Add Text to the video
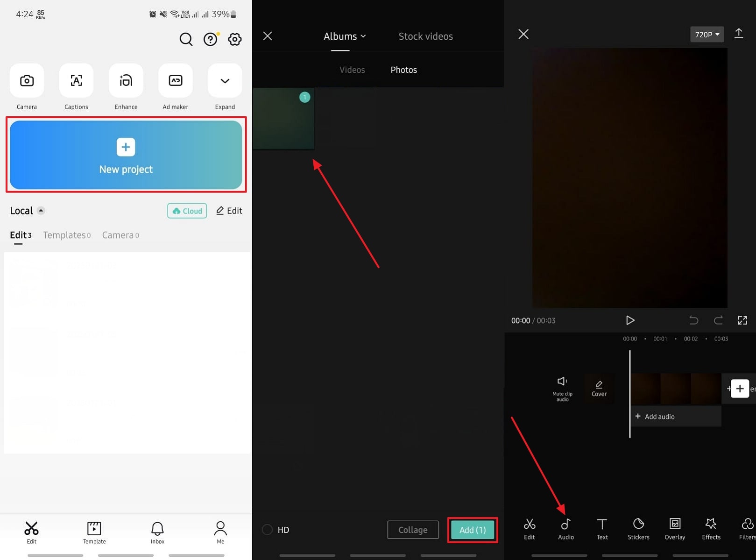 [x=602, y=529]
